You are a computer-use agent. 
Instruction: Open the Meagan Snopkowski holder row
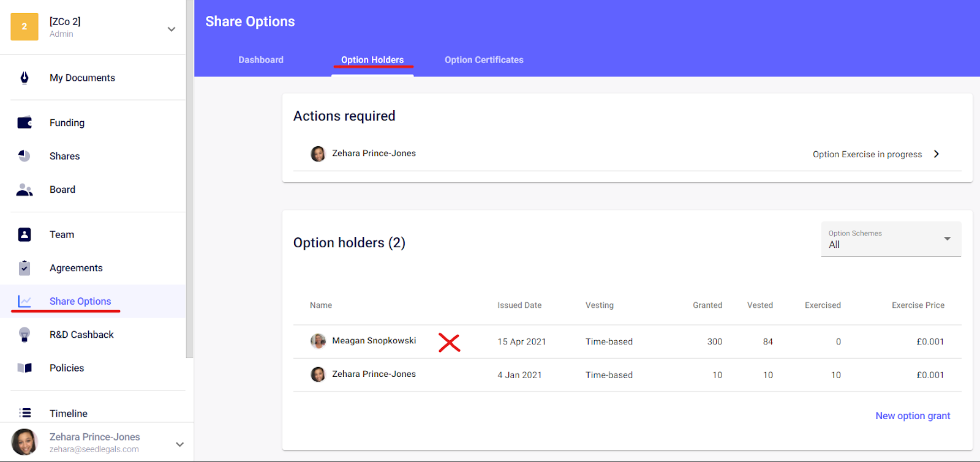(x=627, y=341)
